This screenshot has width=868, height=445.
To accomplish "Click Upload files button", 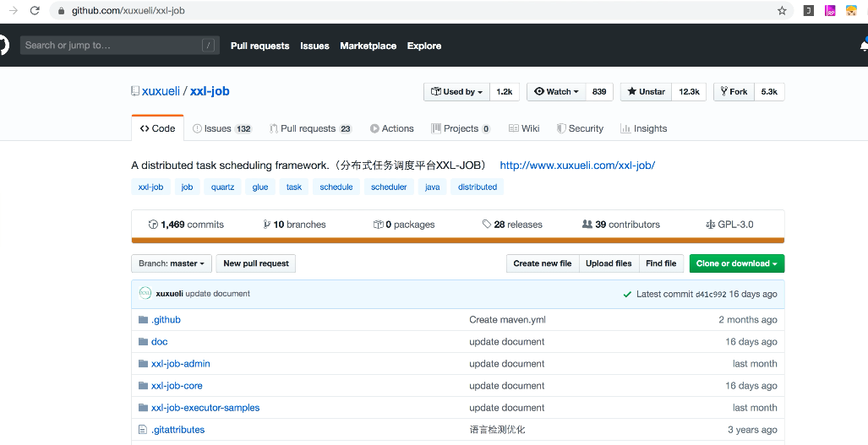I will [609, 263].
